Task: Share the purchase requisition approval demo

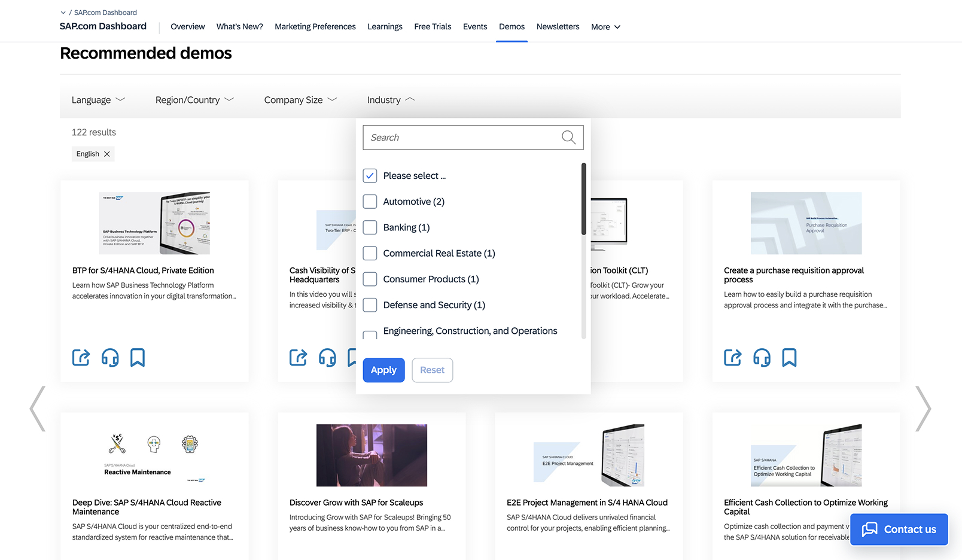Action: 732,357
